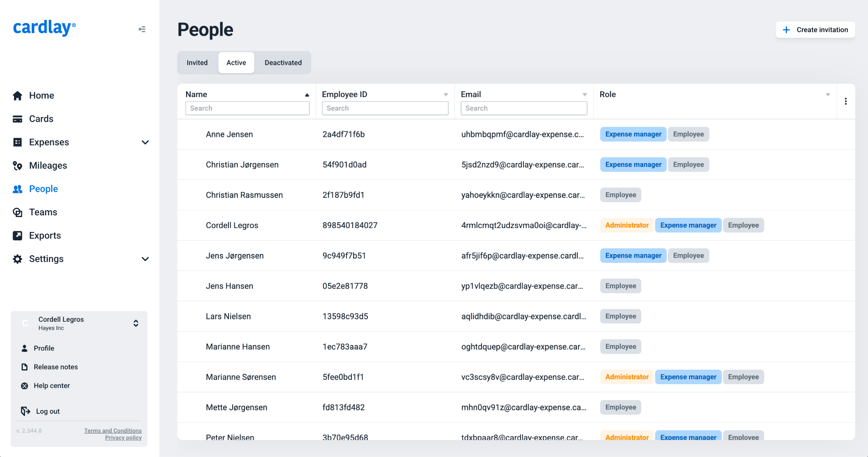Click Administrator badge for Cordell Legros

click(627, 225)
